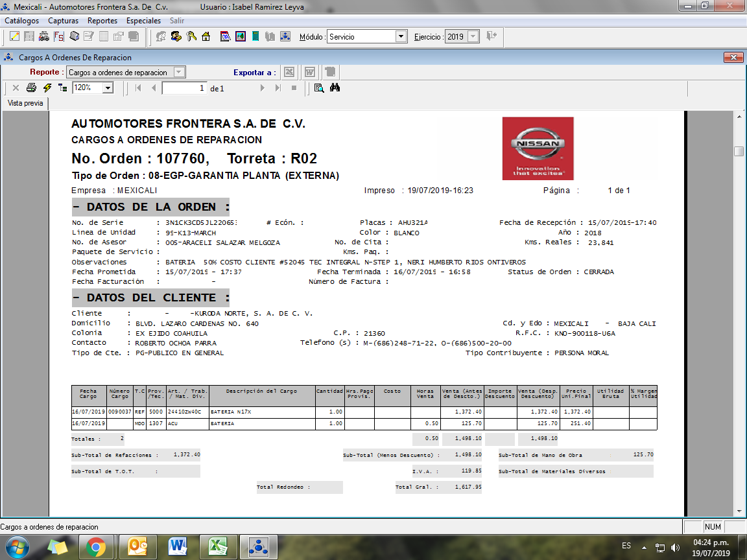
Task: Click the 'DATOS DE LA ORDEN' section header
Action: click(151, 207)
